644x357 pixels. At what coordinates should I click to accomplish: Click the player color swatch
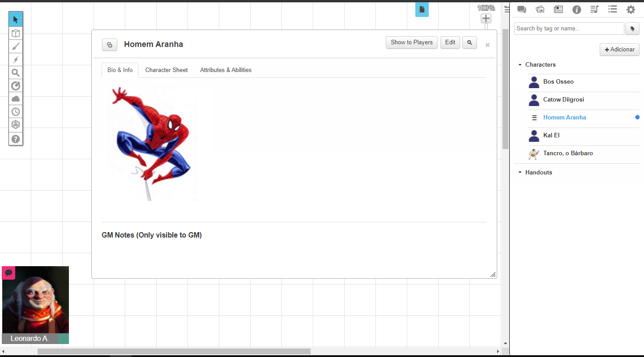(x=64, y=339)
